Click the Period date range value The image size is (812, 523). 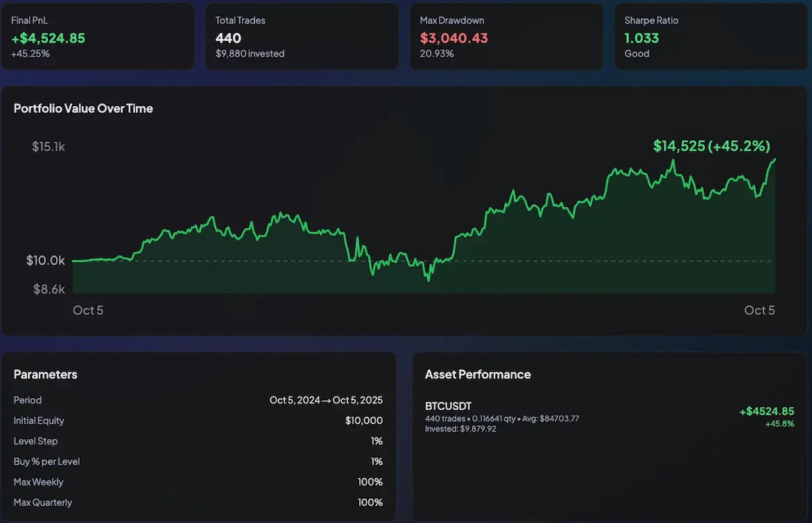[x=326, y=400]
